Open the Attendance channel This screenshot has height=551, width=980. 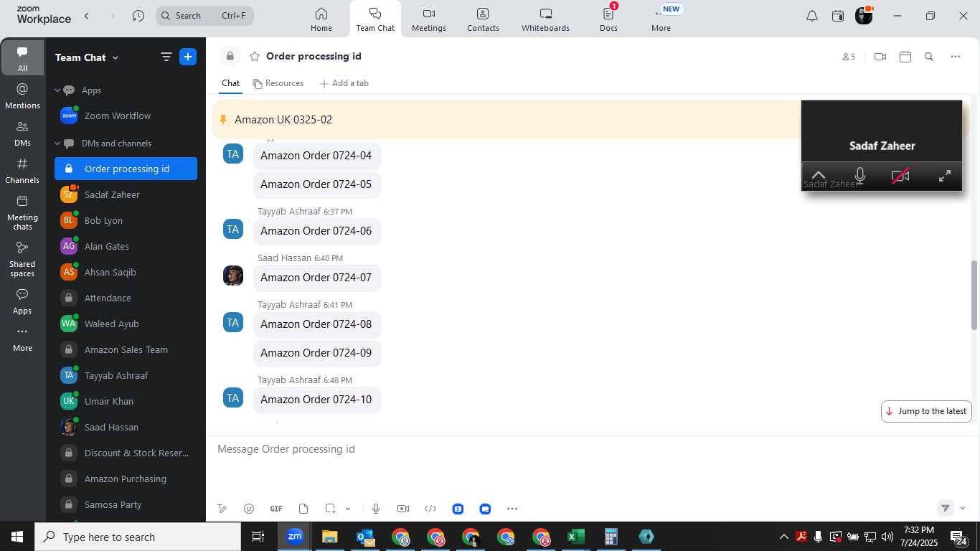point(126,298)
